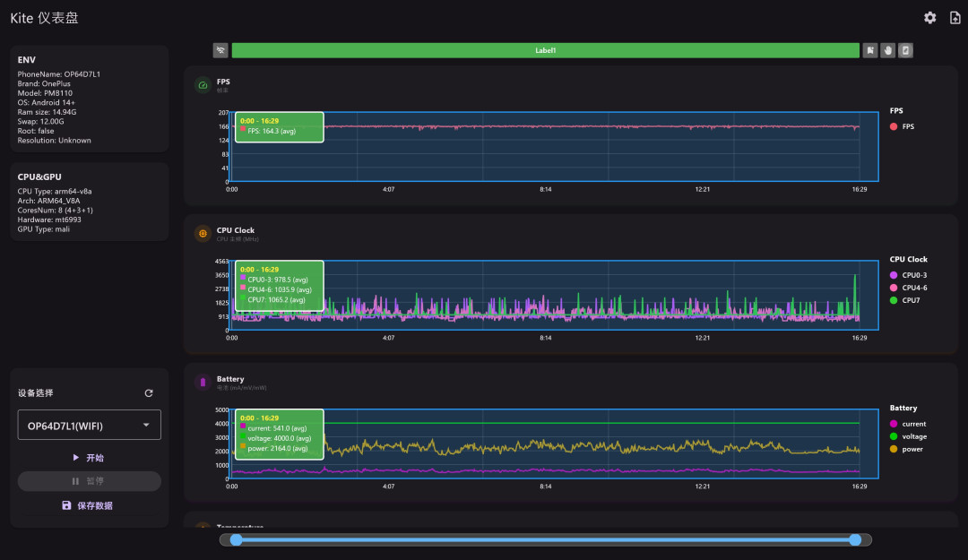The image size is (968, 560).
Task: Hide the voltage series in Battery legend
Action: click(x=908, y=436)
